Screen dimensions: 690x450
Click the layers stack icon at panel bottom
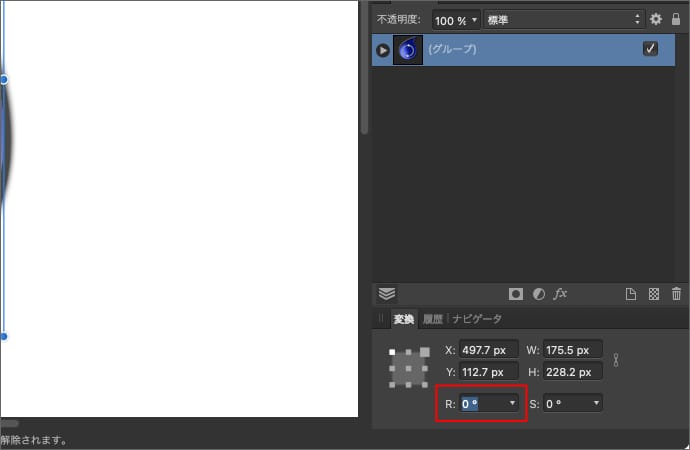pos(387,294)
